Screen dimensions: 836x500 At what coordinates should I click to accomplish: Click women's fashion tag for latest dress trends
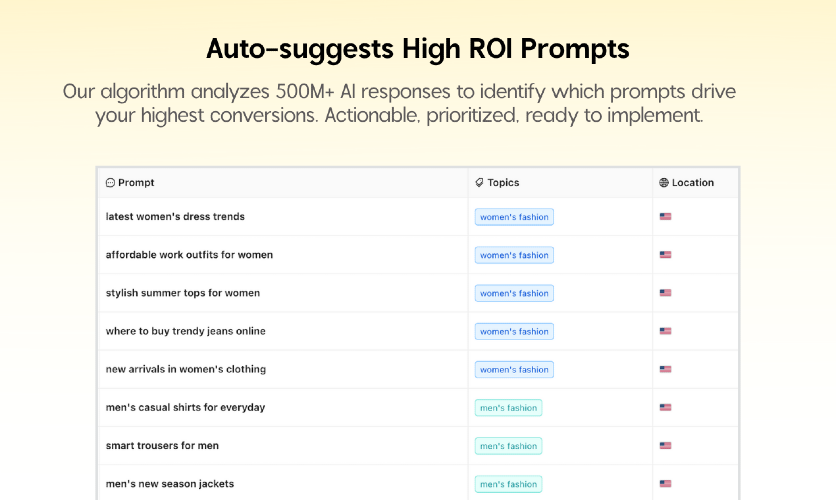[515, 217]
